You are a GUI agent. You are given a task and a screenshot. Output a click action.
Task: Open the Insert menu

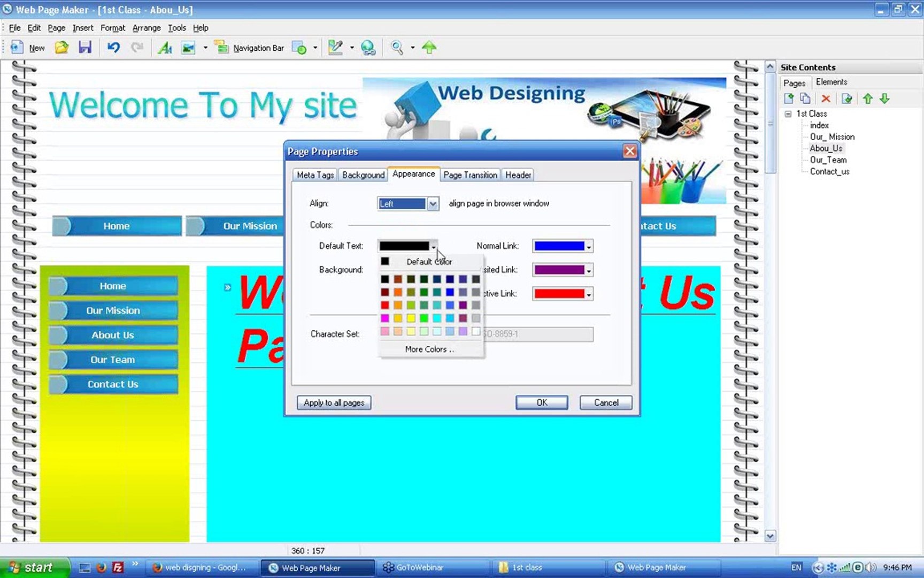tap(83, 28)
